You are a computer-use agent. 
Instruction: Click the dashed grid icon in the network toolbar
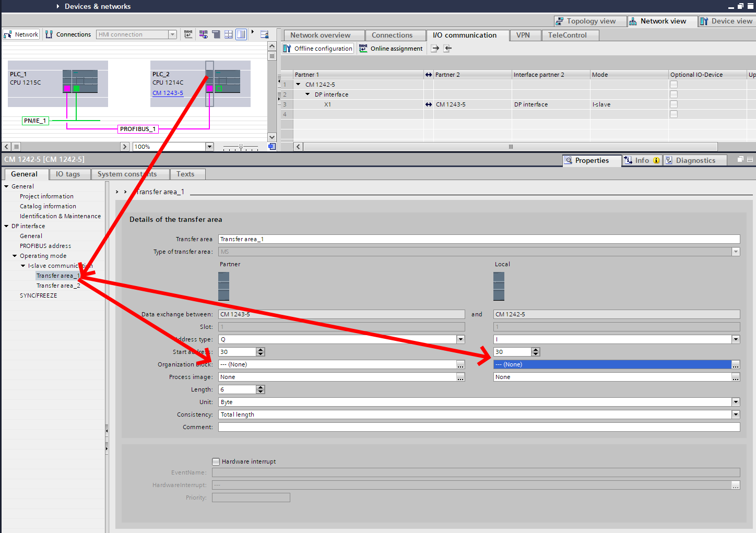[229, 34]
